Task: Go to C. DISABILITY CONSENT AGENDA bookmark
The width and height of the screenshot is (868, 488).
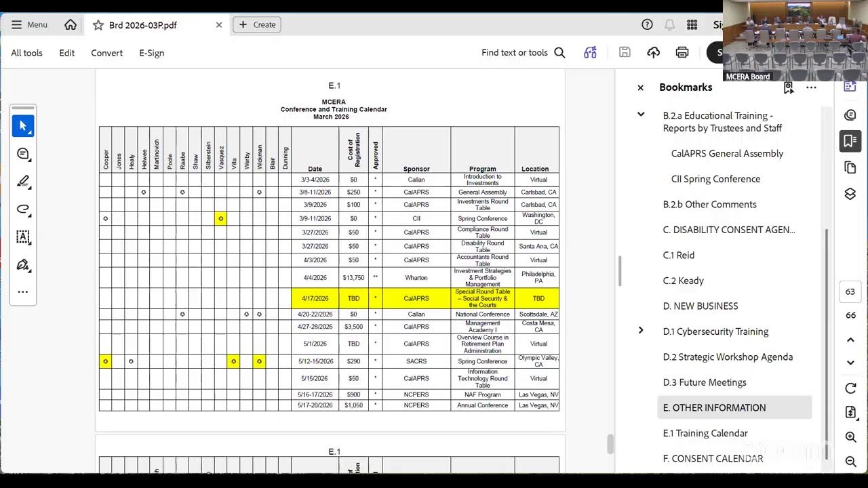Action: [729, 230]
